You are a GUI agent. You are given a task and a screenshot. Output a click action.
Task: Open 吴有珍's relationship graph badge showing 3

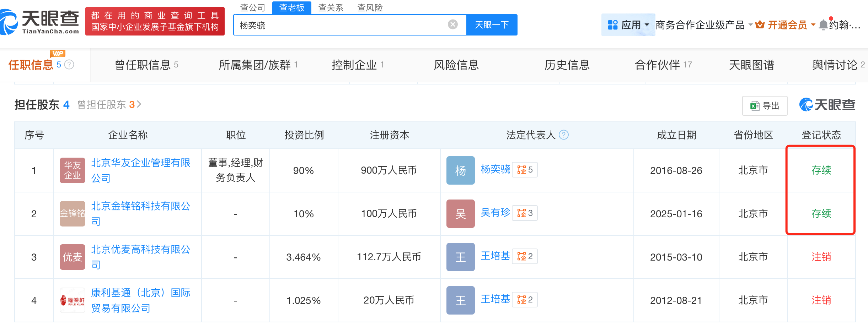coord(525,213)
